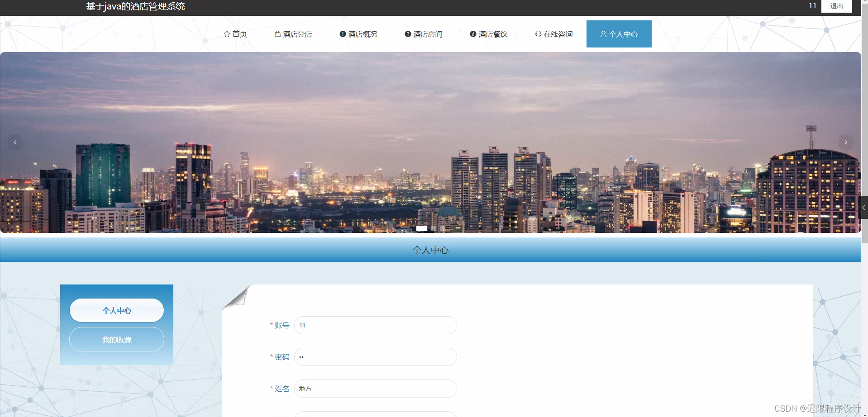This screenshot has width=868, height=417.
Task: Click the 密码 password field
Action: point(375,357)
